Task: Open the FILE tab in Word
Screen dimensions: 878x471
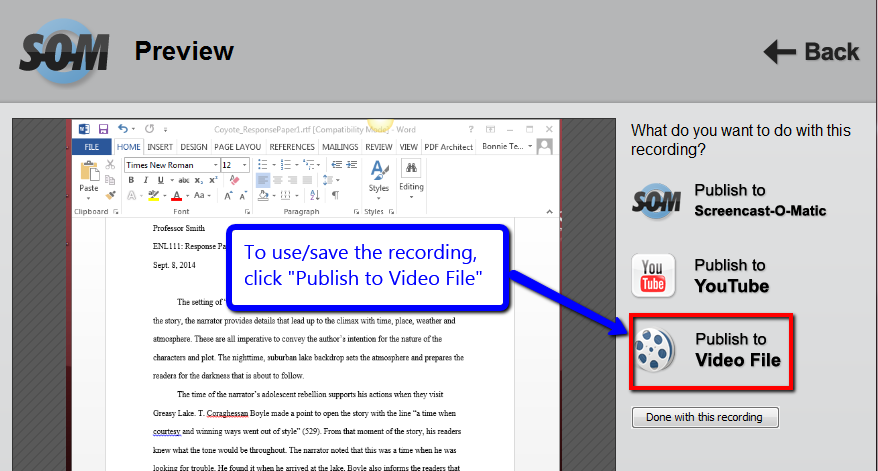Action: pos(91,147)
